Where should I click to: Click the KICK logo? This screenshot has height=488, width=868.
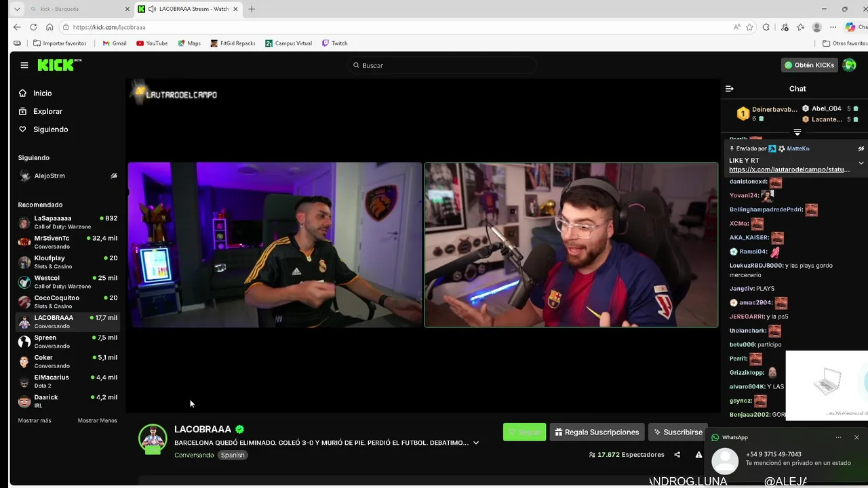coord(59,65)
